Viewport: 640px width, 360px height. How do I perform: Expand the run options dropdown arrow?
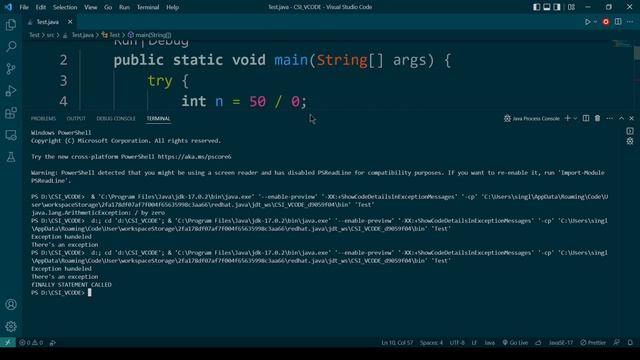[x=595, y=22]
